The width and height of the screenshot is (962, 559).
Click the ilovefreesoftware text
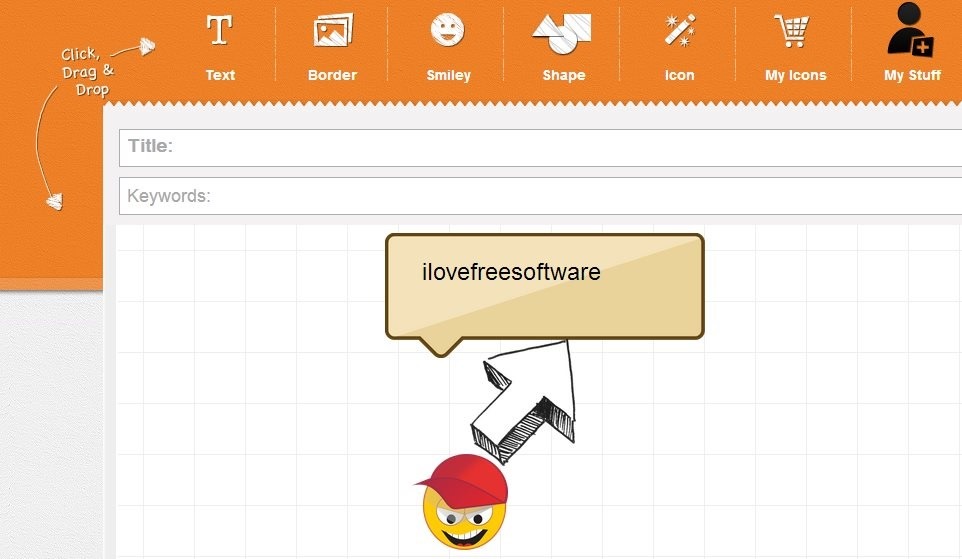point(511,272)
